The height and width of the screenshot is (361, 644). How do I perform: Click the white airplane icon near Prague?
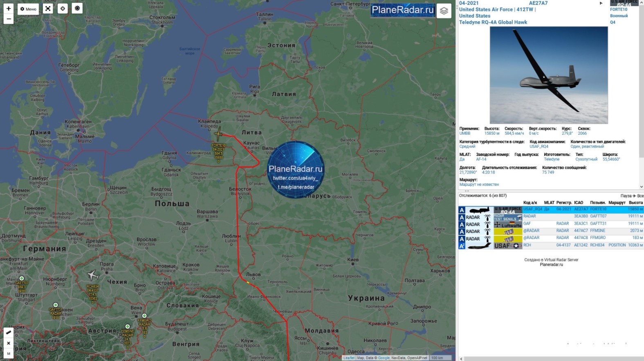(x=93, y=275)
